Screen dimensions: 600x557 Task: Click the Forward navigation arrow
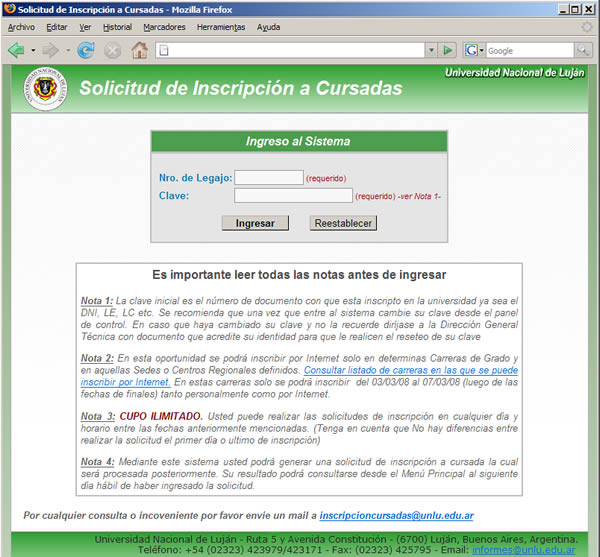click(51, 50)
